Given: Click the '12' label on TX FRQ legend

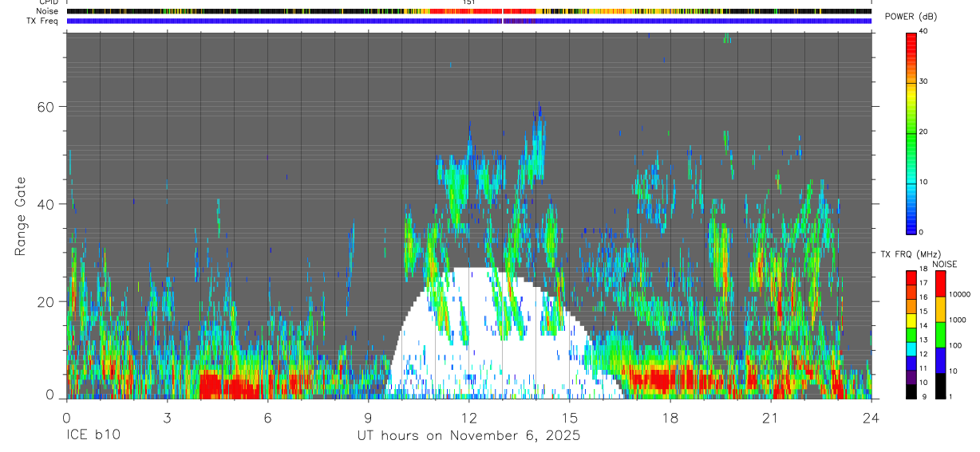Looking at the screenshot, I should coord(923,354).
